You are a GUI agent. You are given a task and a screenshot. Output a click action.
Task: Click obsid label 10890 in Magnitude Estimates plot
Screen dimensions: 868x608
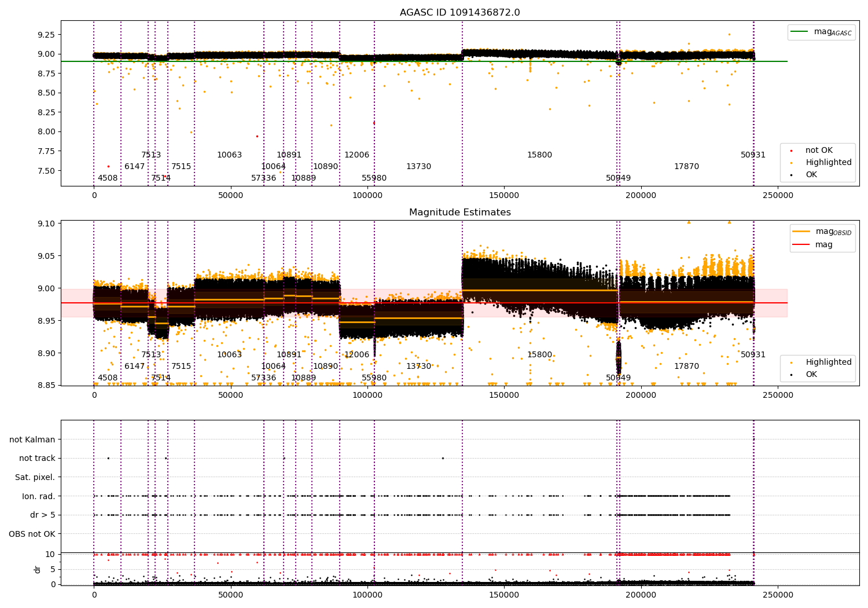pyautogui.click(x=325, y=367)
